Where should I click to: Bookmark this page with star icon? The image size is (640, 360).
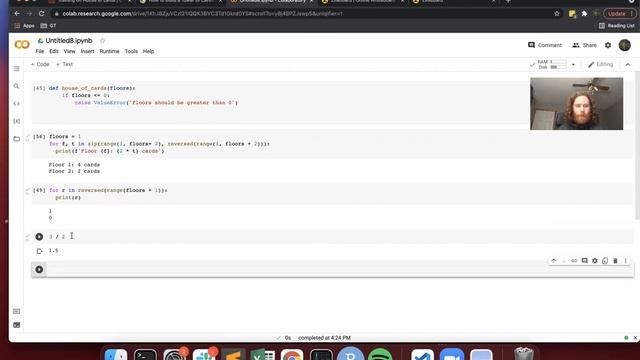[x=557, y=13]
